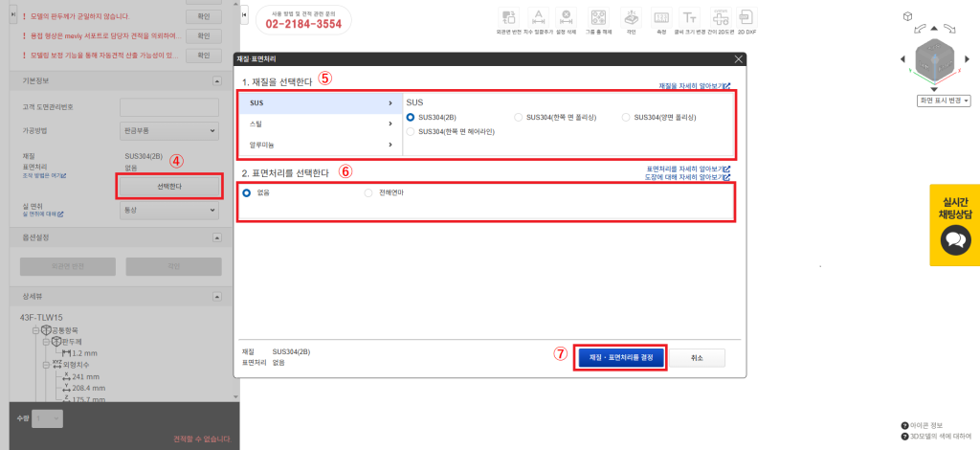Select 스틸 in the material category list
This screenshot has width=980, height=450.
point(321,124)
